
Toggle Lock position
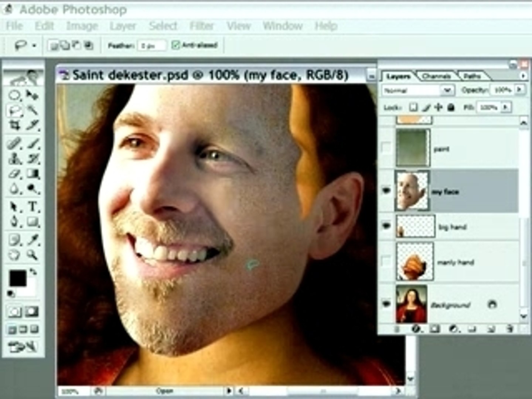tap(438, 108)
